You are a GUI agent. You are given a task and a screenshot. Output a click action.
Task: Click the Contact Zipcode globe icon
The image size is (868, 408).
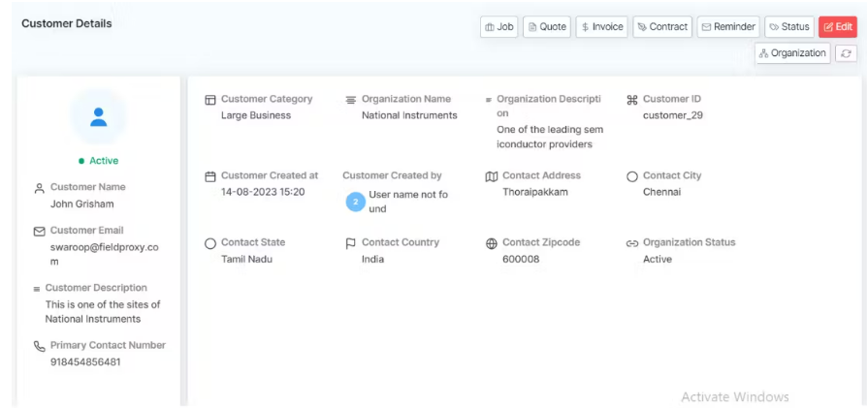[492, 243]
